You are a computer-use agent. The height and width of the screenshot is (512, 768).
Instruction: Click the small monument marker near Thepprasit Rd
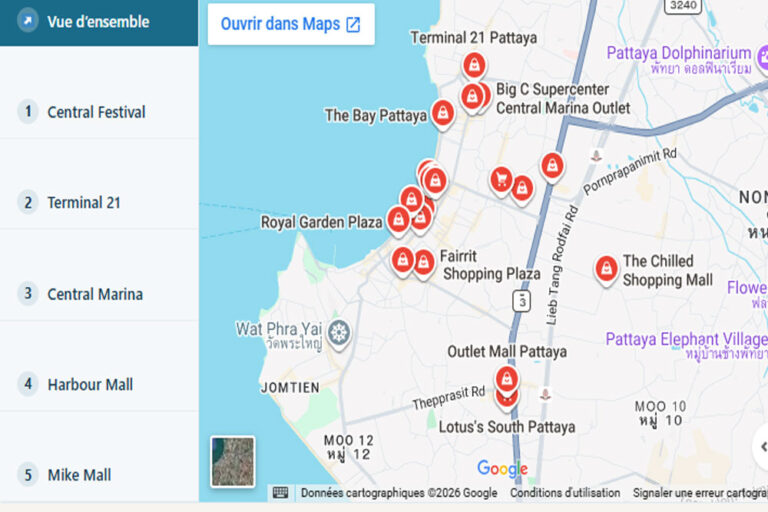coord(545,394)
